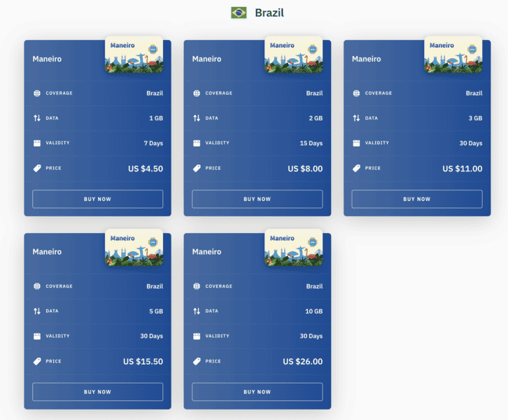Click globe coverage icon on 5 GB plan
The image size is (508, 420).
click(x=37, y=286)
